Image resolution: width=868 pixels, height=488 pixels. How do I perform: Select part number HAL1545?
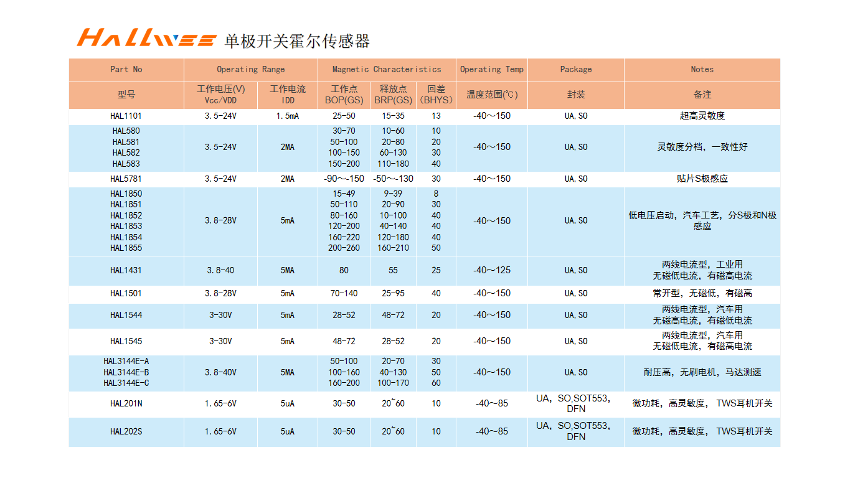tap(126, 342)
